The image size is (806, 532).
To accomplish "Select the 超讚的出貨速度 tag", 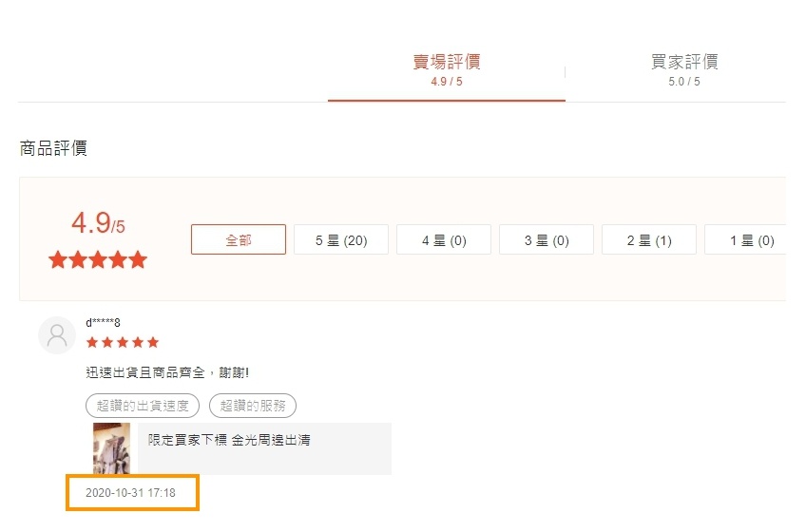I will pyautogui.click(x=143, y=406).
